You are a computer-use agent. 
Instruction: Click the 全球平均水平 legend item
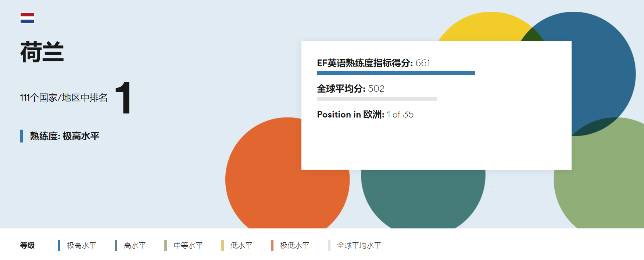(359, 245)
